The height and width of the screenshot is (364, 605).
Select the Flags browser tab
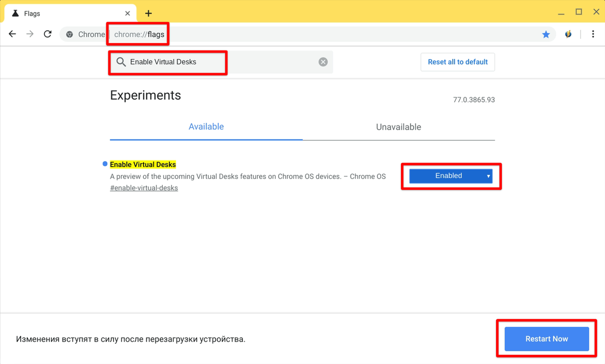click(70, 14)
